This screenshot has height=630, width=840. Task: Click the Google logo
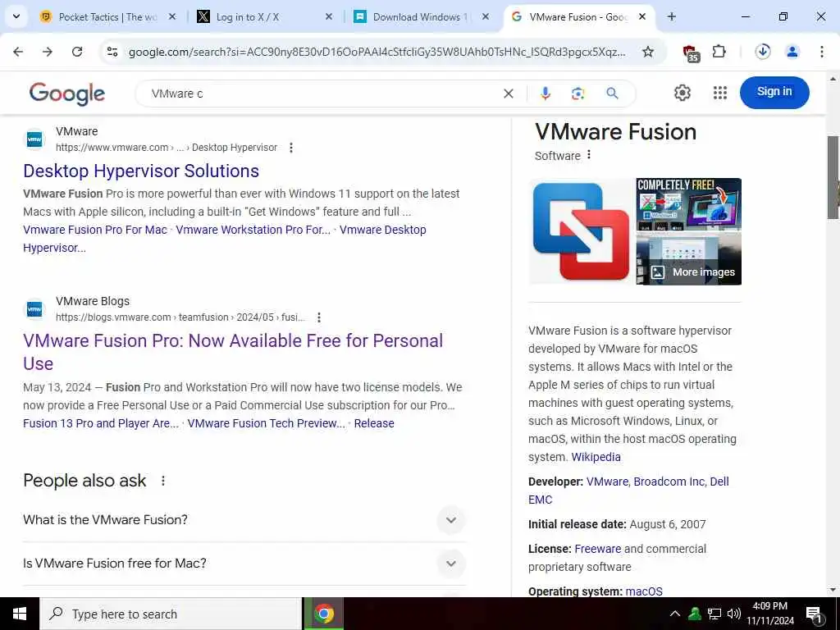coord(67,94)
